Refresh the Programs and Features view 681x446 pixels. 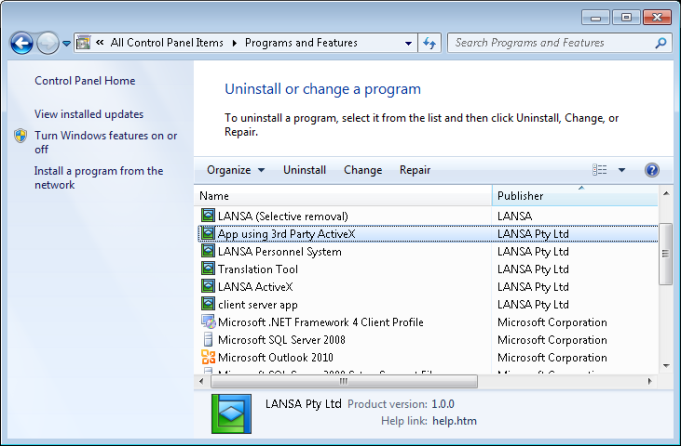(429, 43)
